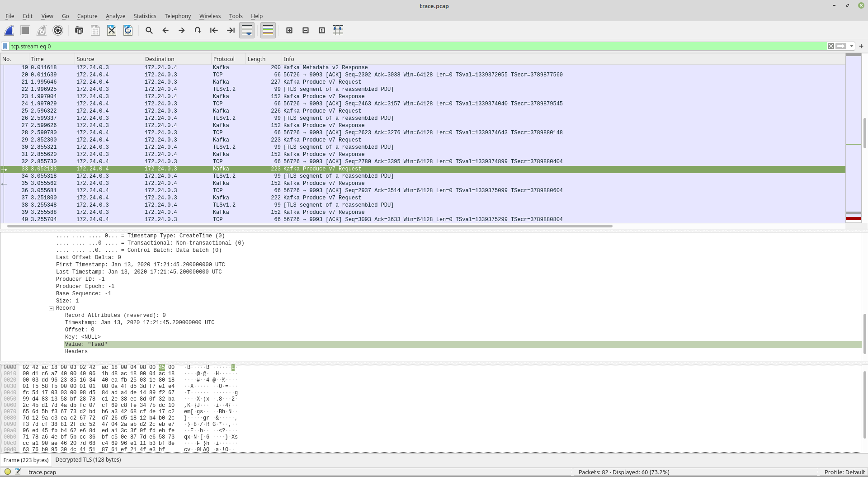Click the find packet magnifier icon
The width and height of the screenshot is (868, 477).
tap(149, 30)
